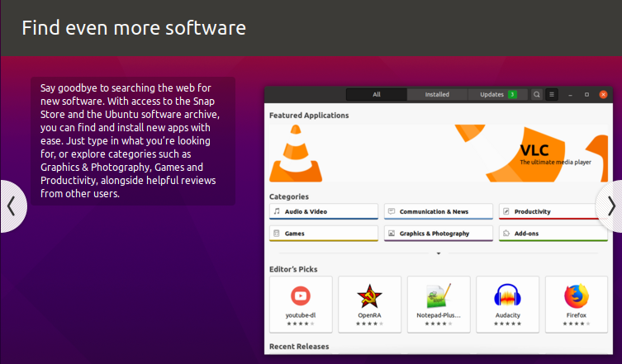622x364 pixels.
Task: Open the Productivity category
Action: tap(553, 212)
